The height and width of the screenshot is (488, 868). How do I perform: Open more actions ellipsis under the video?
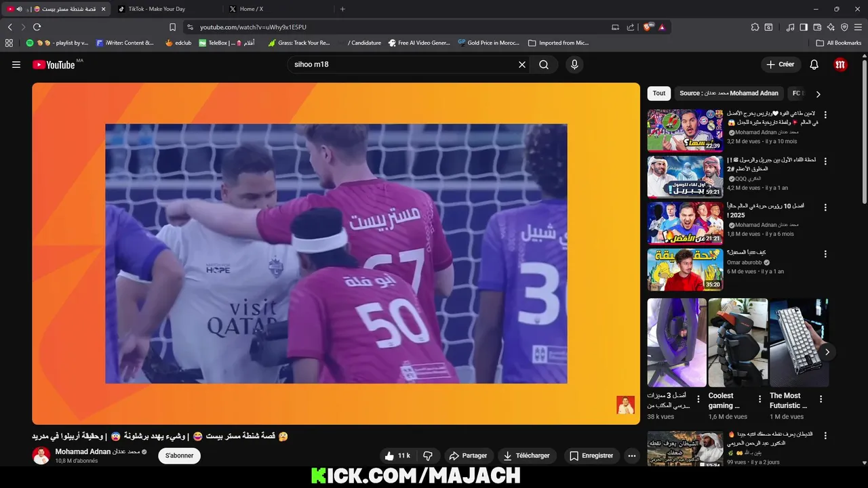[632, 456]
